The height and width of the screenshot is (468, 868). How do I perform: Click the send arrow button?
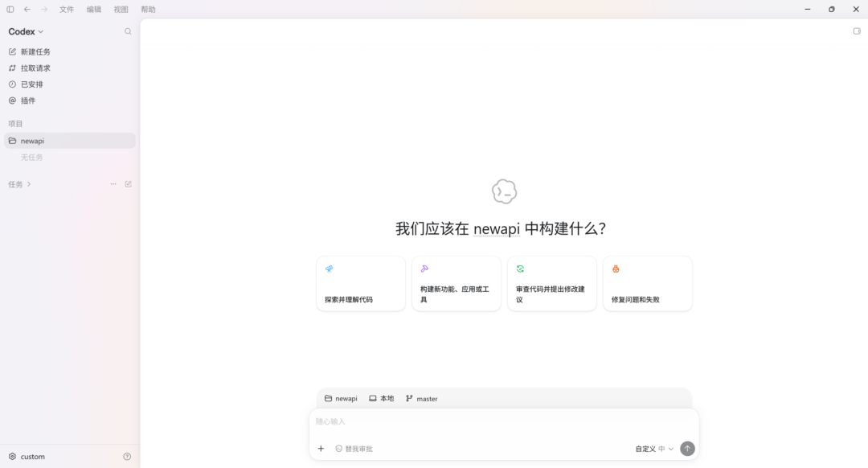point(687,449)
